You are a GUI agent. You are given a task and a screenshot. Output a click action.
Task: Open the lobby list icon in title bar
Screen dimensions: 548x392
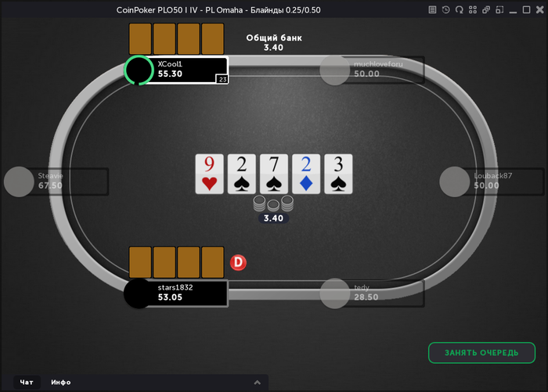click(432, 10)
